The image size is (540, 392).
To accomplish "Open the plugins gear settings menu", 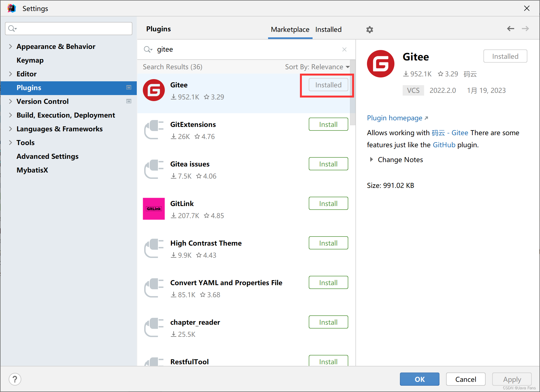I will pos(369,29).
